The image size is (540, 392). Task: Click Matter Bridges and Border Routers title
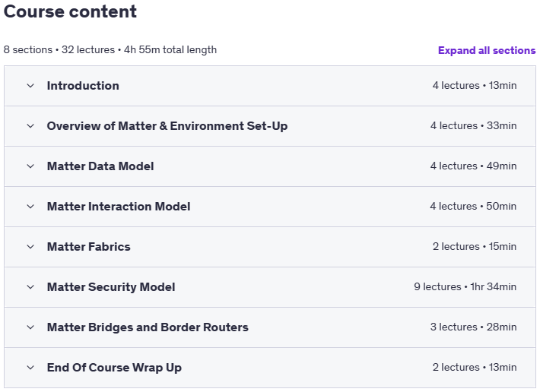pos(148,327)
